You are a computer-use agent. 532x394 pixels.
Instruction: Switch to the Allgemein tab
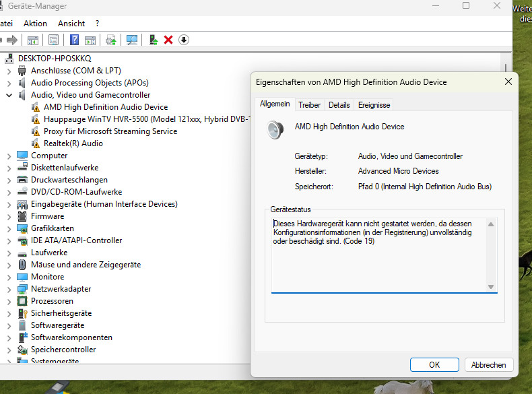pyautogui.click(x=275, y=104)
